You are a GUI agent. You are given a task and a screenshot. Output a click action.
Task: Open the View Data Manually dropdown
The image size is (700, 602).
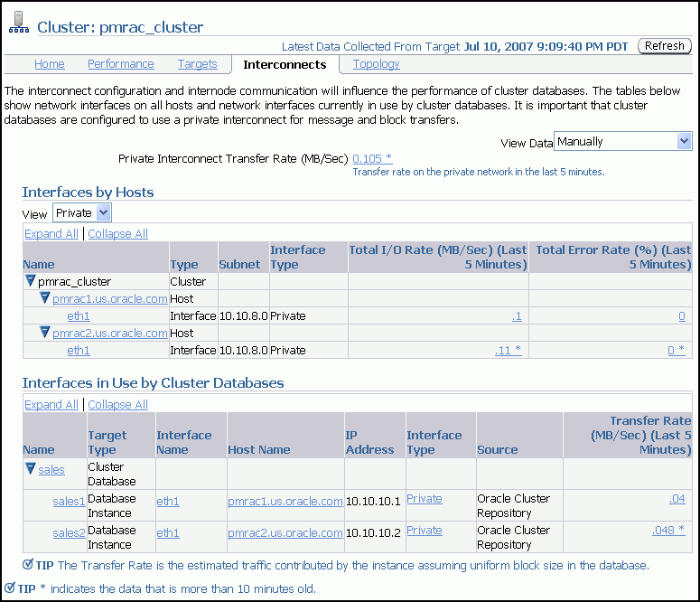[623, 141]
